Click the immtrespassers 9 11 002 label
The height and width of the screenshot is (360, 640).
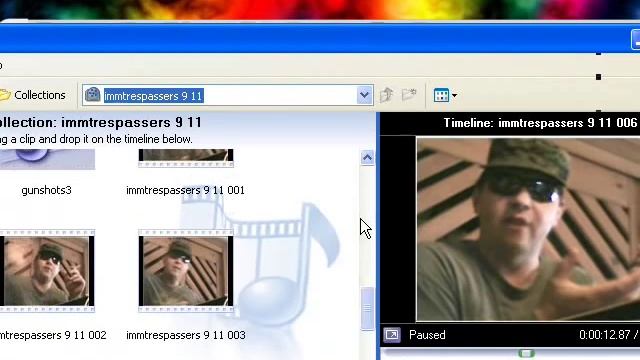[53, 335]
